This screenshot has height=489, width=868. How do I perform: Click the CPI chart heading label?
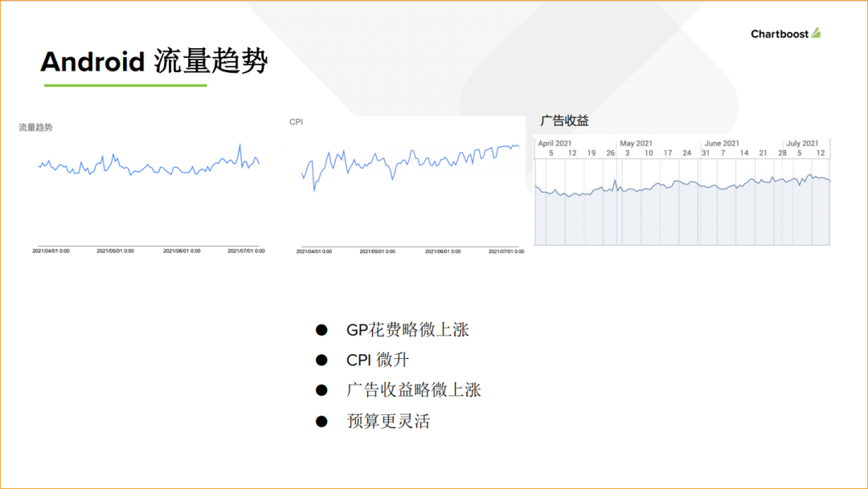(x=297, y=121)
